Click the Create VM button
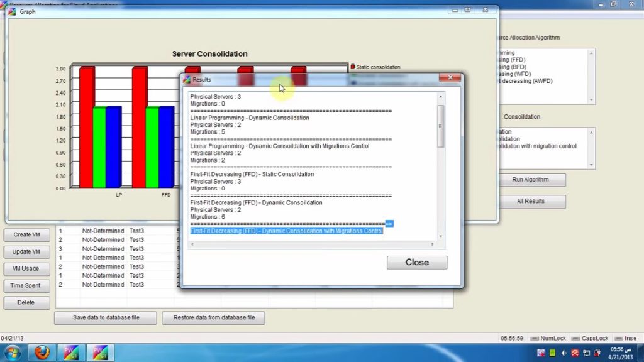 [x=26, y=234]
